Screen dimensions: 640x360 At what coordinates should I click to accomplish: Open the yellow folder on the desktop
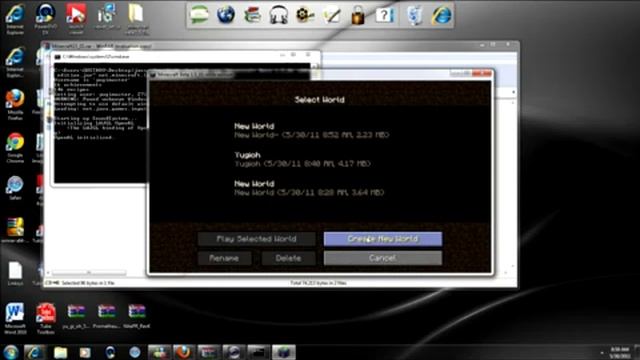click(x=137, y=18)
